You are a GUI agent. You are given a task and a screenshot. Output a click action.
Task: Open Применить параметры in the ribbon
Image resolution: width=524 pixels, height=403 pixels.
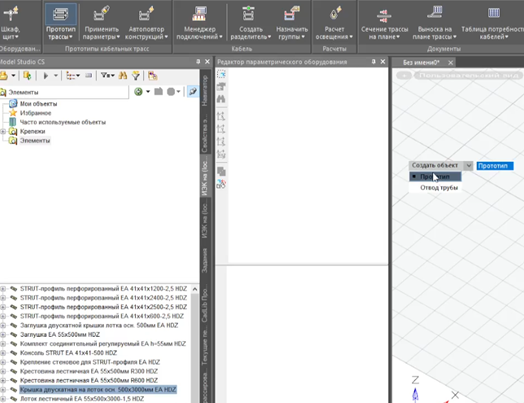pos(101,22)
